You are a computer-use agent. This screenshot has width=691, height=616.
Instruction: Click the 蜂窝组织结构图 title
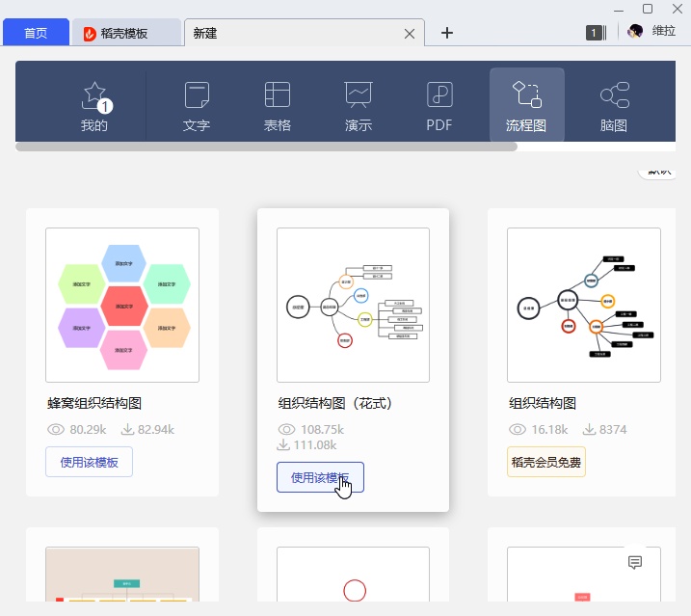point(94,403)
